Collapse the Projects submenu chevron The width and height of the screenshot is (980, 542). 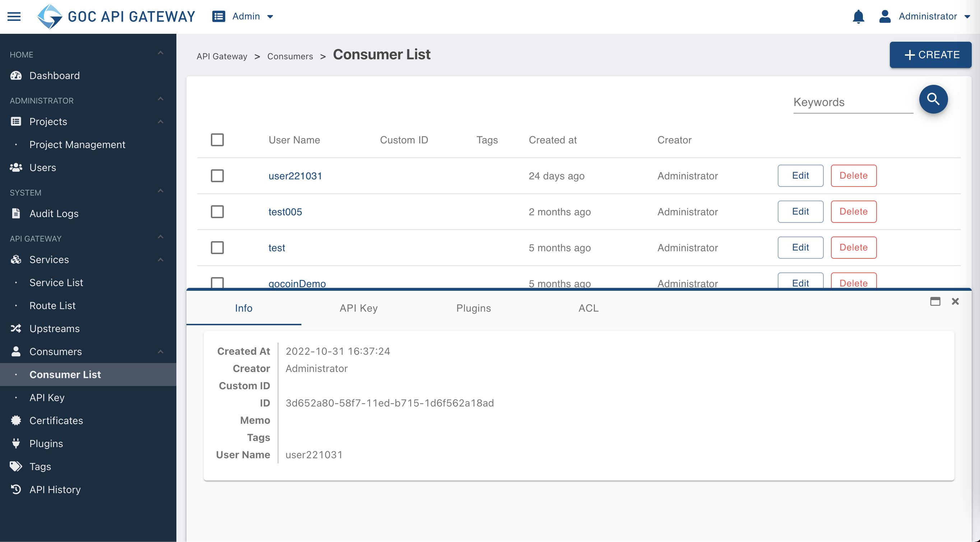[161, 122]
